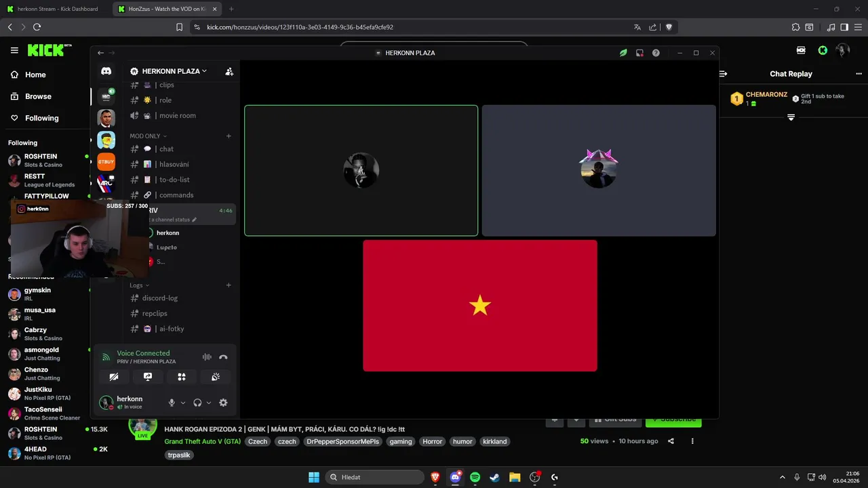Screen dimensions: 868x488
Task: Open noise suppression waveform icon
Action: coord(207,357)
